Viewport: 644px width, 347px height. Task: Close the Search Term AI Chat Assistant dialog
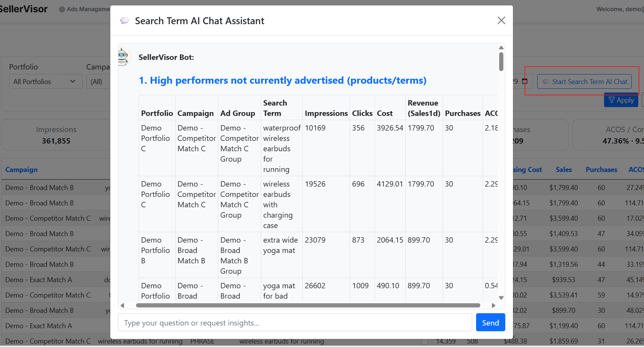(501, 20)
